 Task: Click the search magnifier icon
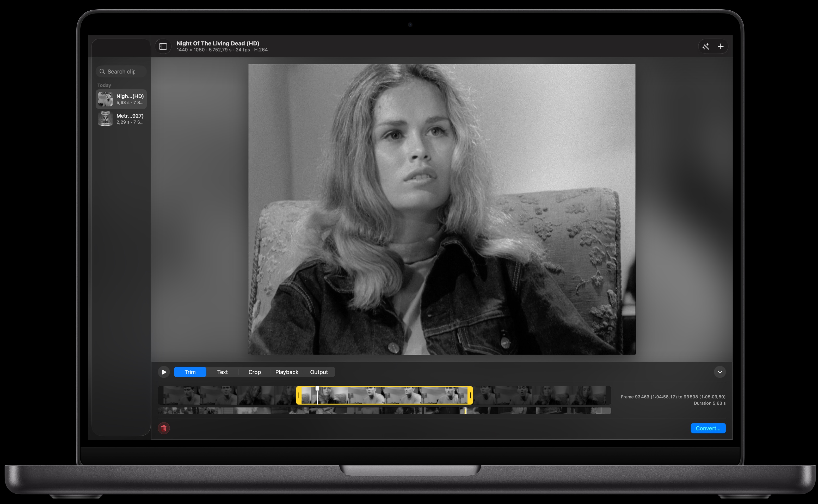pos(102,72)
